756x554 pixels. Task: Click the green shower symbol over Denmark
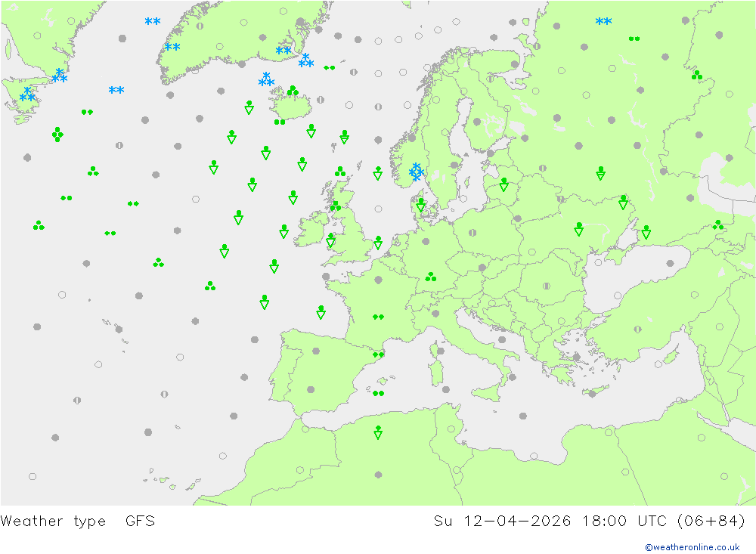click(421, 205)
